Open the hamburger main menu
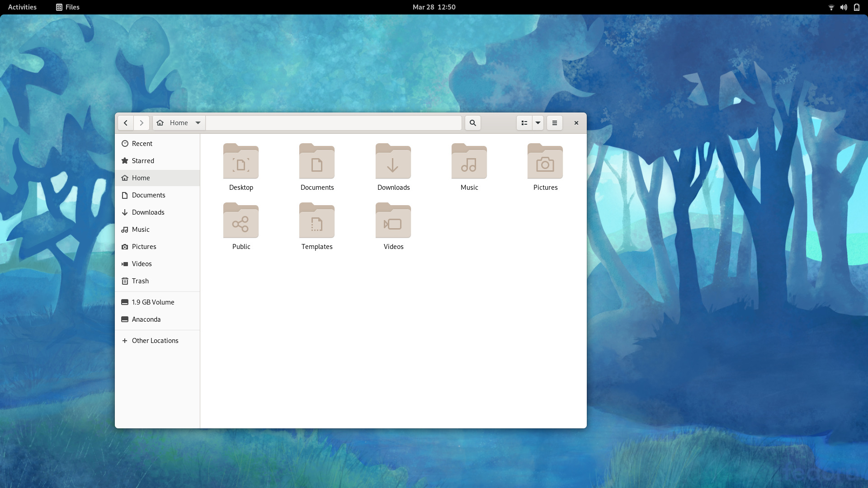Screen dimensions: 868x488 click(x=555, y=123)
